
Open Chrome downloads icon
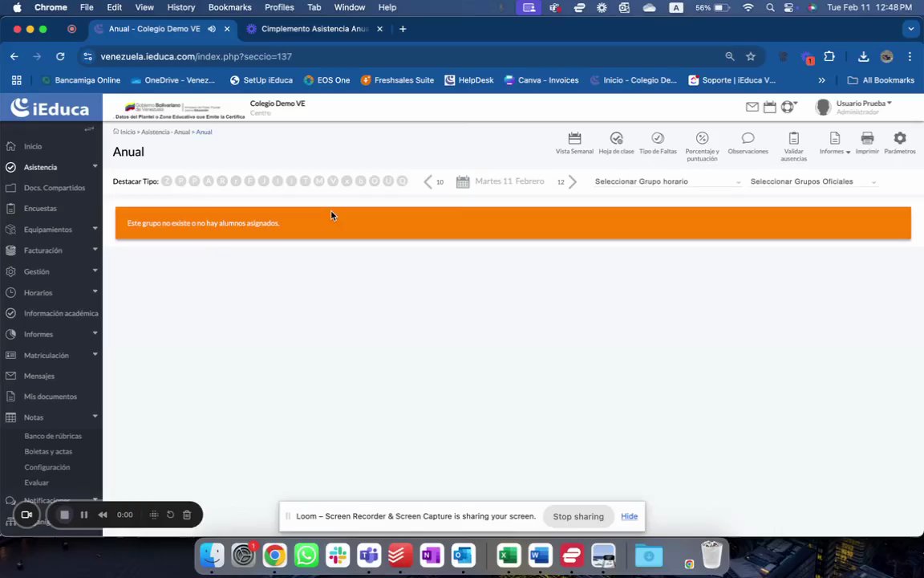[x=863, y=57]
